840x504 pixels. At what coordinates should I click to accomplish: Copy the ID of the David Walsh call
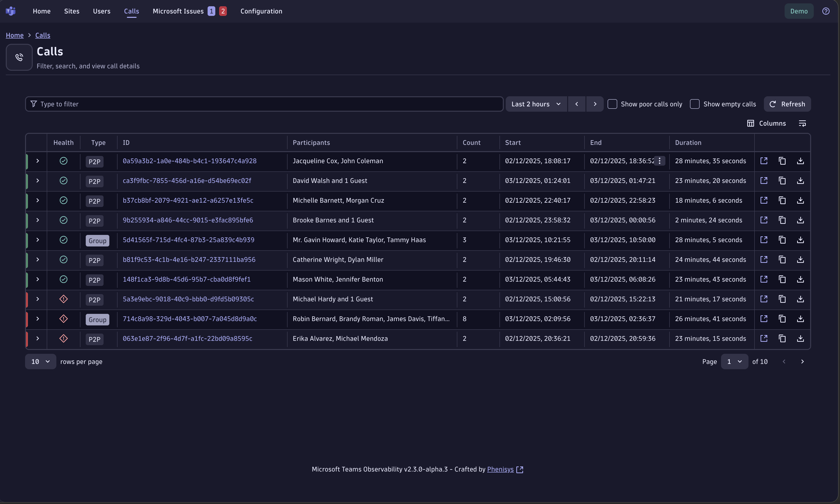[x=783, y=181]
